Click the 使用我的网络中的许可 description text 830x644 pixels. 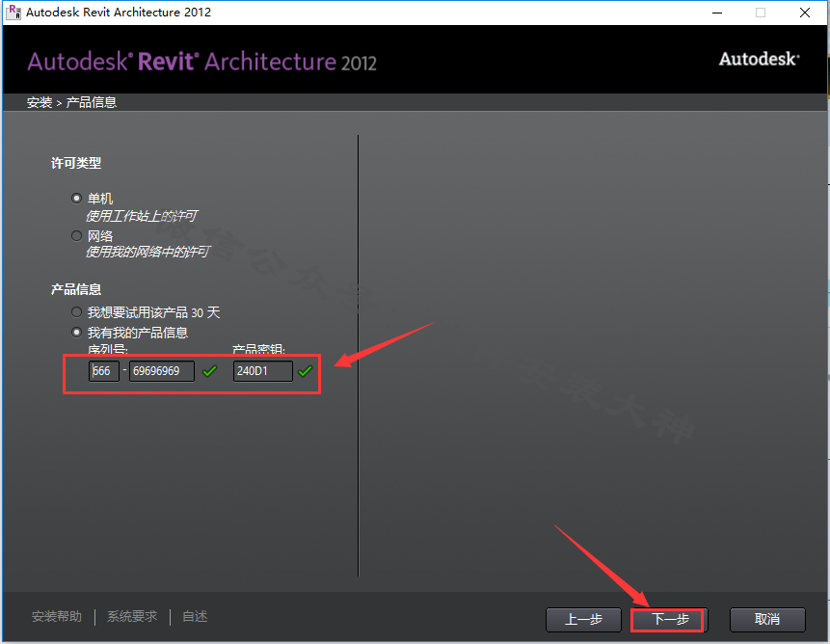[148, 252]
